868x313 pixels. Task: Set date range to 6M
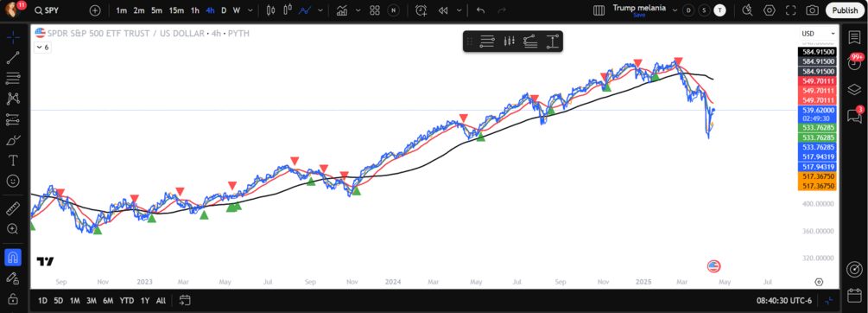click(x=108, y=301)
